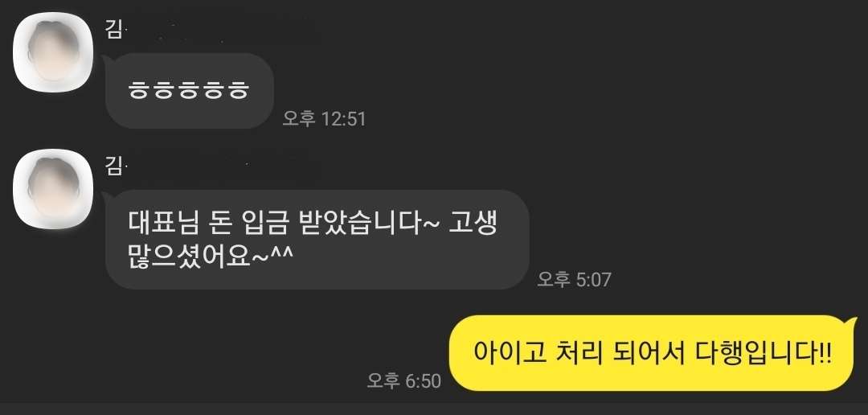Tap sender name 김 above ㅎㅎㅎㅎㅎㅎ bubble

(x=113, y=30)
